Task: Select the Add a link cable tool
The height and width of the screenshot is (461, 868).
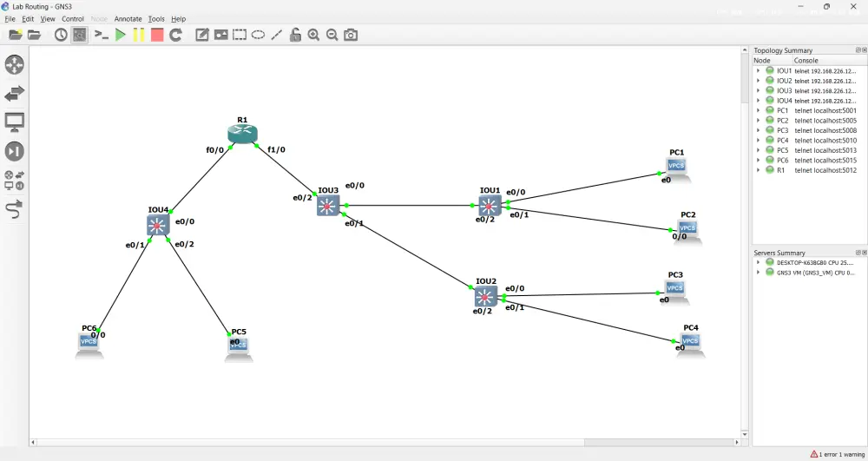Action: 15,210
